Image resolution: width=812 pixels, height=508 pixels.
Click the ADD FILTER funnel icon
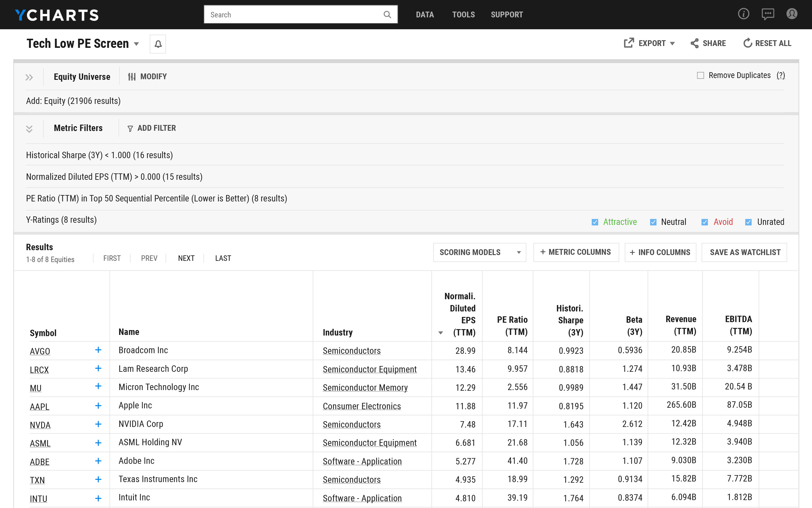[130, 128]
